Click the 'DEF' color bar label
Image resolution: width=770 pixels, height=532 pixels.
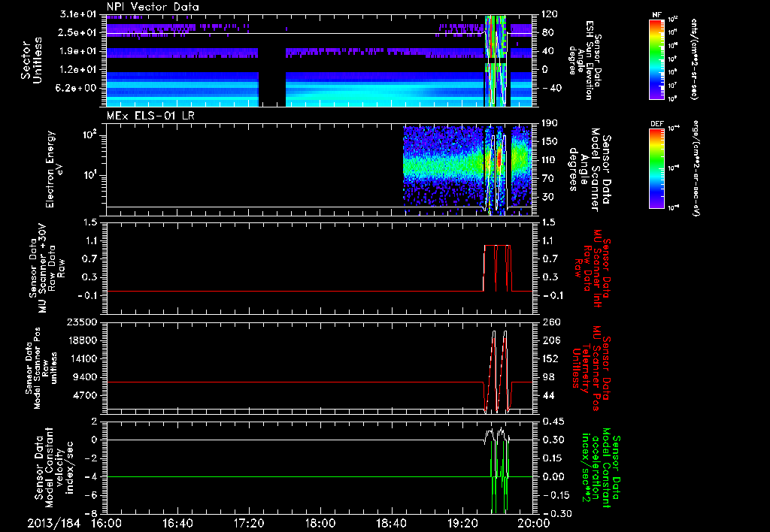pyautogui.click(x=656, y=124)
